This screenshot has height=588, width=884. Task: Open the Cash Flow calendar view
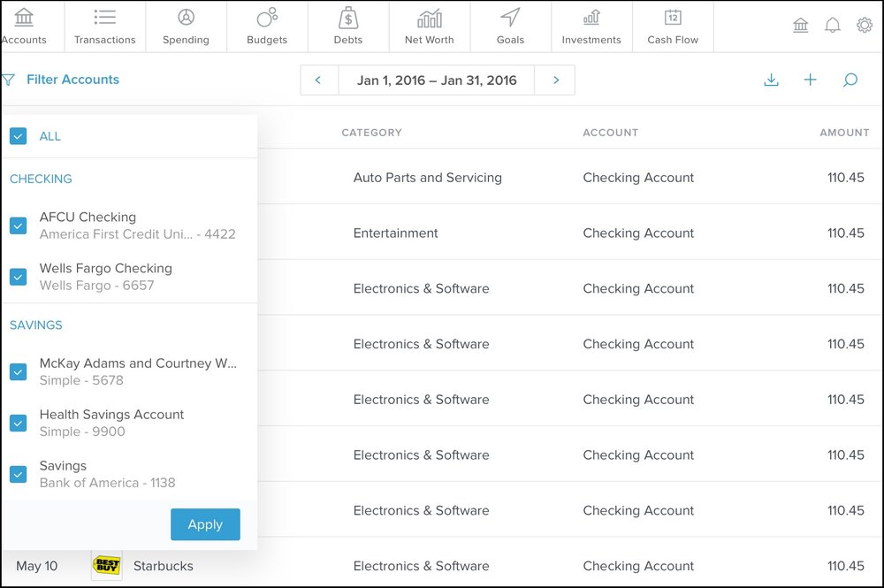pyautogui.click(x=673, y=27)
